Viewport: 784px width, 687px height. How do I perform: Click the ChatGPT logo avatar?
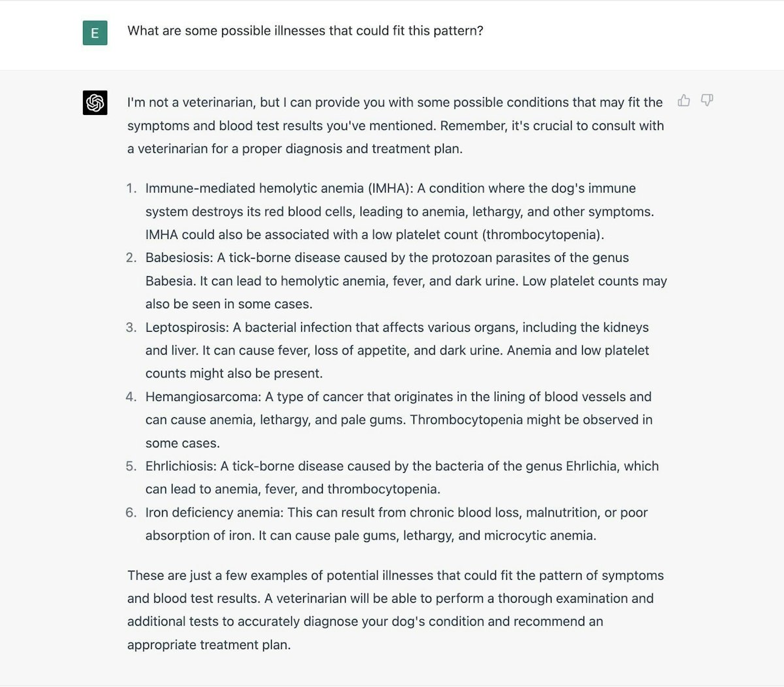pos(95,103)
